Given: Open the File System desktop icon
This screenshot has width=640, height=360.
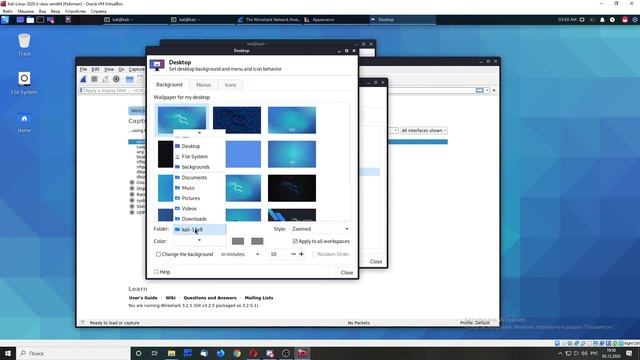Looking at the screenshot, I should pos(24,84).
